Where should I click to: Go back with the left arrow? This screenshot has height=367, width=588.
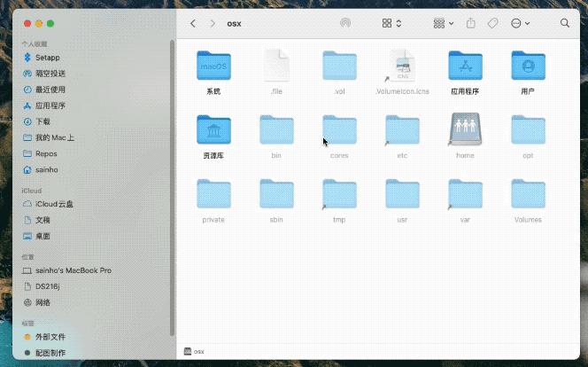(193, 23)
